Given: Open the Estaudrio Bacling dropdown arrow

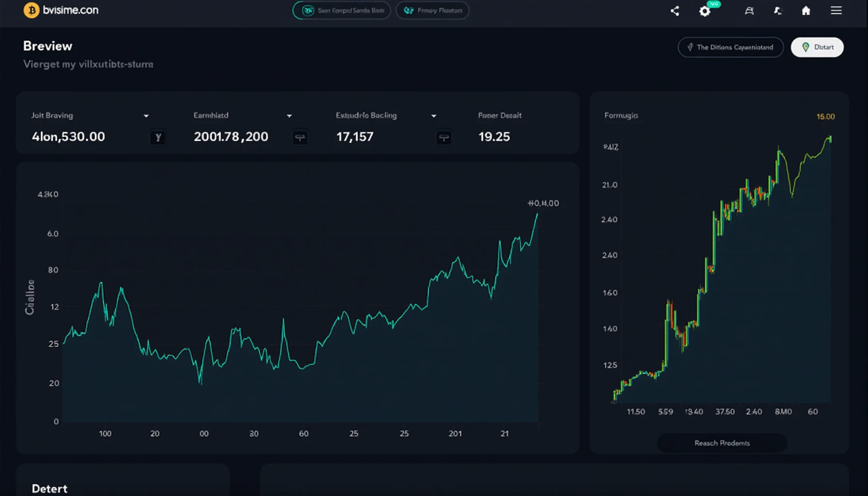Looking at the screenshot, I should [x=434, y=116].
